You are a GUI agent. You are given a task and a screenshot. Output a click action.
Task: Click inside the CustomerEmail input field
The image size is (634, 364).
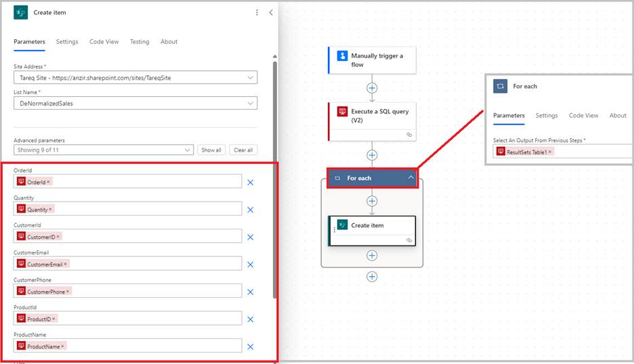point(128,263)
